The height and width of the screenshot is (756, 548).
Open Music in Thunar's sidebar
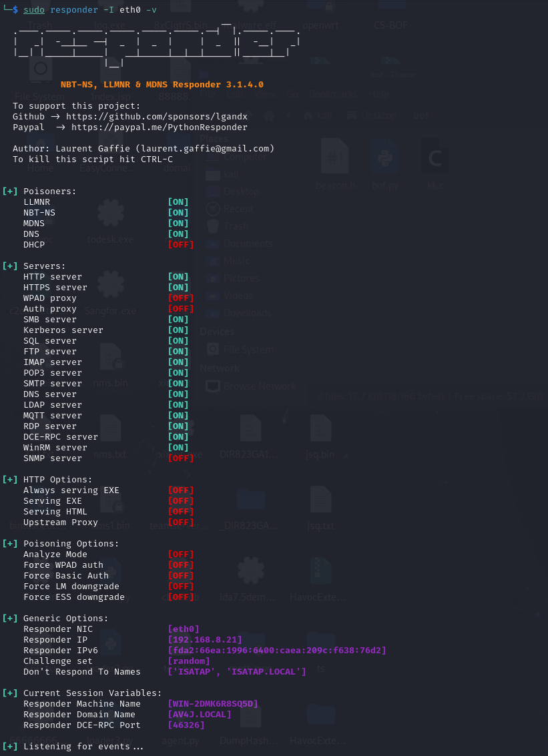click(228, 261)
